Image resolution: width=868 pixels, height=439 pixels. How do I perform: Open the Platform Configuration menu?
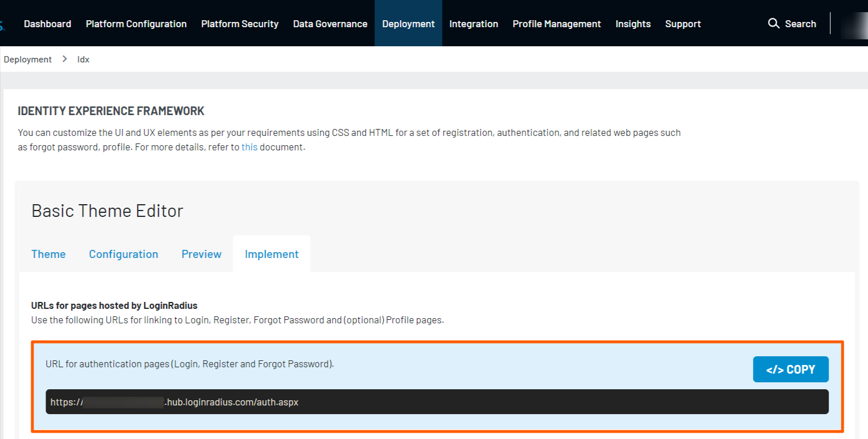coord(136,24)
